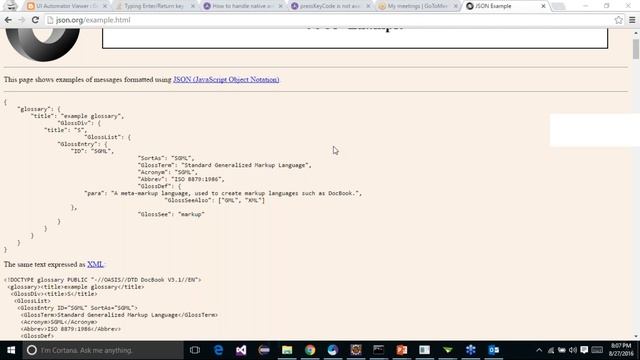640x360 pixels.
Task: Click the "GlossSee": "markup" line
Action: pyautogui.click(x=171, y=214)
